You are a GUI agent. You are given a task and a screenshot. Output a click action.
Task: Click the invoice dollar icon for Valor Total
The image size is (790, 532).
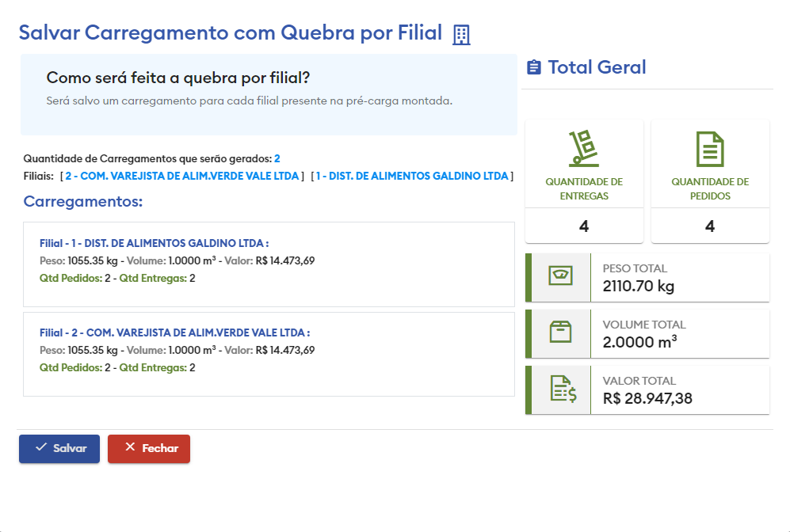pyautogui.click(x=563, y=389)
